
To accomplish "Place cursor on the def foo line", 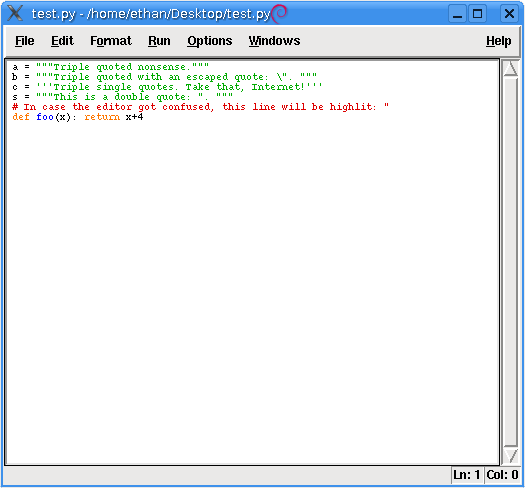I will coord(78,117).
